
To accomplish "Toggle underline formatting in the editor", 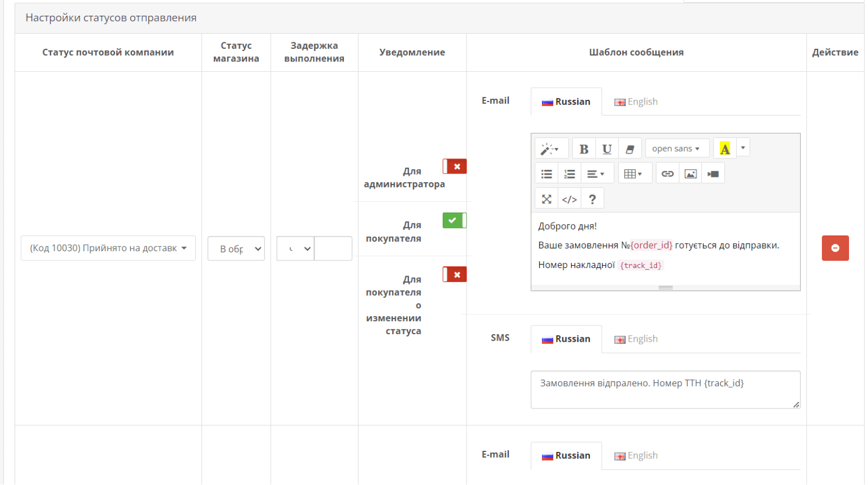I will coord(607,148).
